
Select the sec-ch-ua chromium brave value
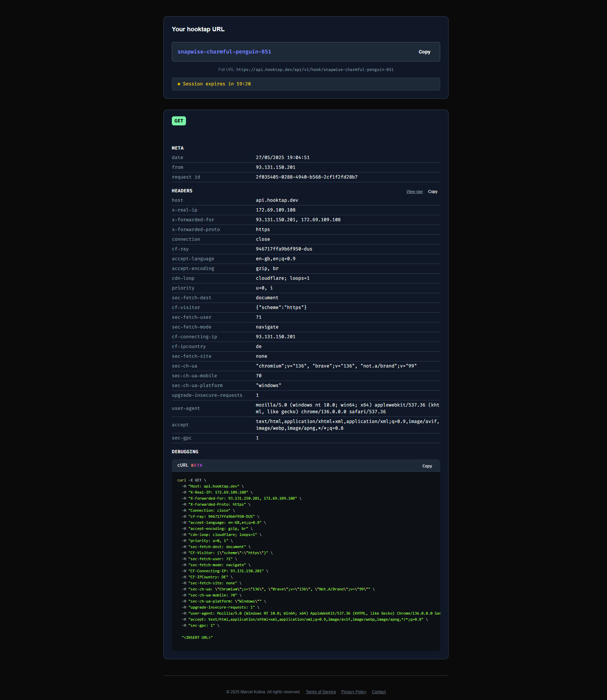[x=336, y=366]
